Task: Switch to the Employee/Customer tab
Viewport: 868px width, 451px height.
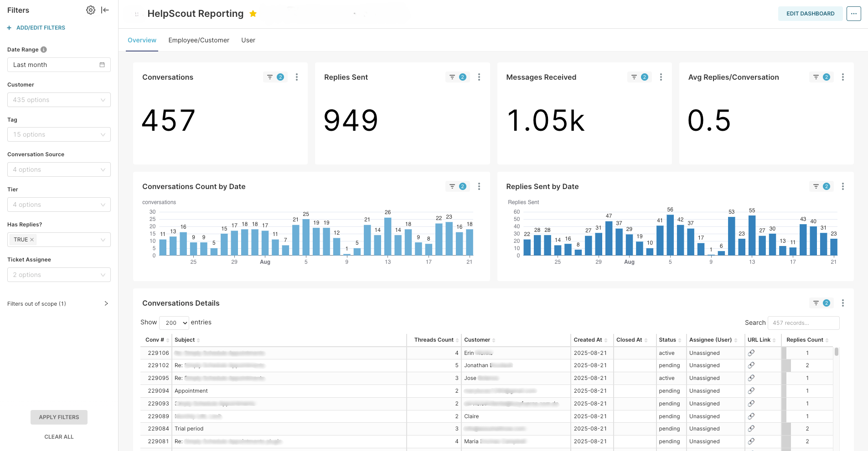Action: [x=199, y=40]
